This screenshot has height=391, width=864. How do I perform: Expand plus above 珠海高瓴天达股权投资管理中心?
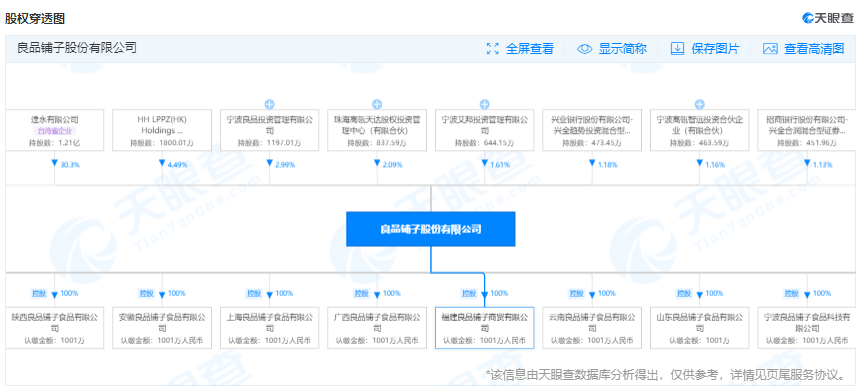pos(377,105)
